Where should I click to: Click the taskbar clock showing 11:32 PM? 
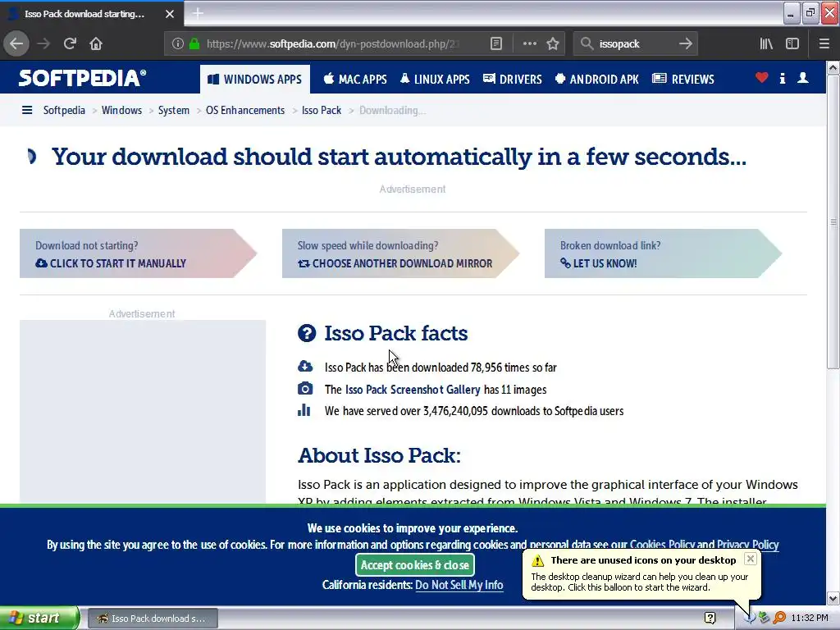pos(810,619)
